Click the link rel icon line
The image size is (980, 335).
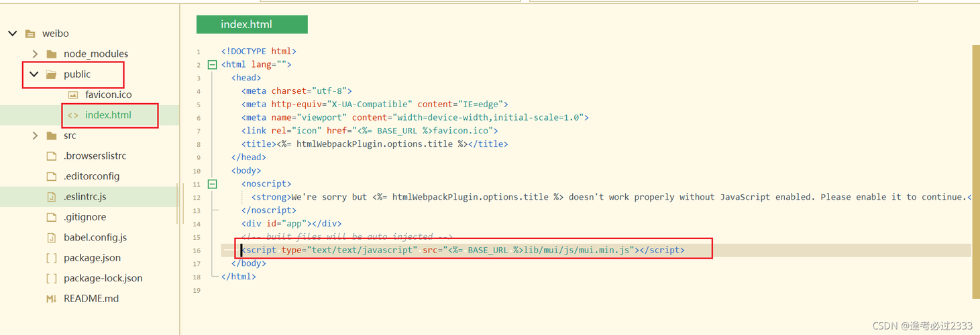tap(370, 131)
